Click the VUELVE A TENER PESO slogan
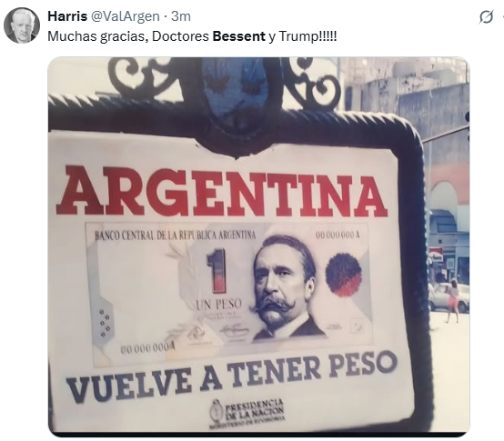 (232, 376)
